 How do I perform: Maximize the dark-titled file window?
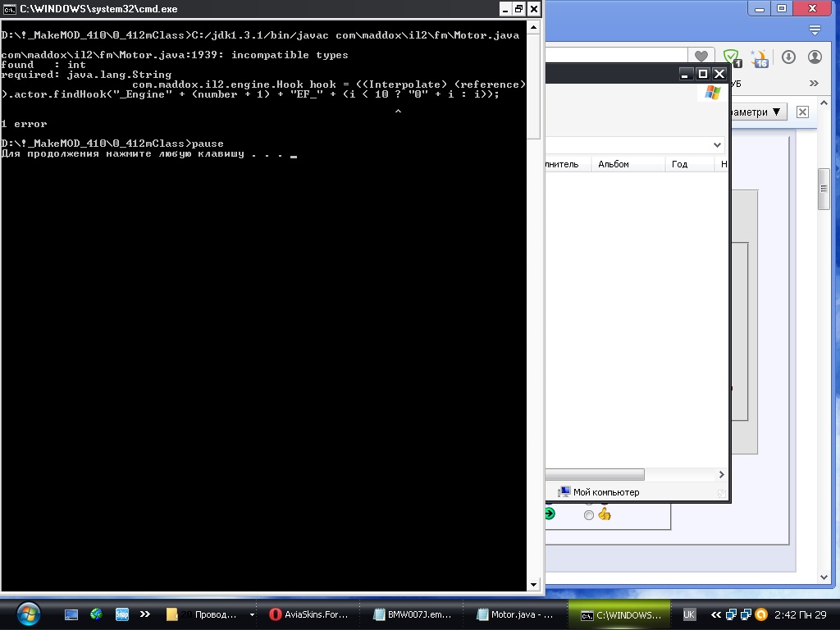(702, 73)
